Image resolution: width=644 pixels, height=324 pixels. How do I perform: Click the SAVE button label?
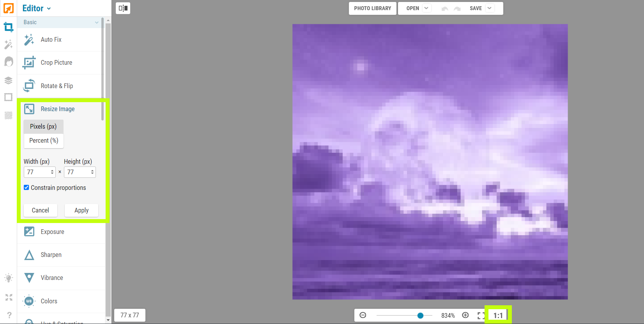coord(476,8)
